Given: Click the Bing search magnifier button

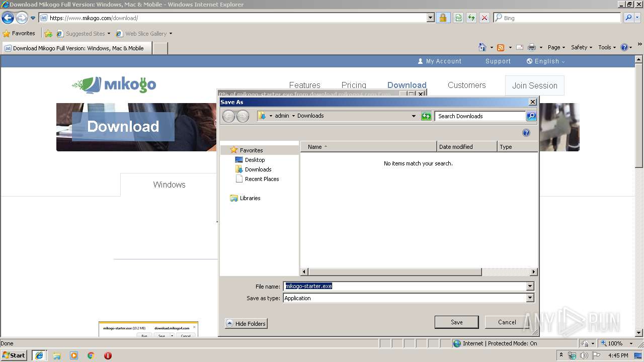Looking at the screenshot, I should point(628,18).
